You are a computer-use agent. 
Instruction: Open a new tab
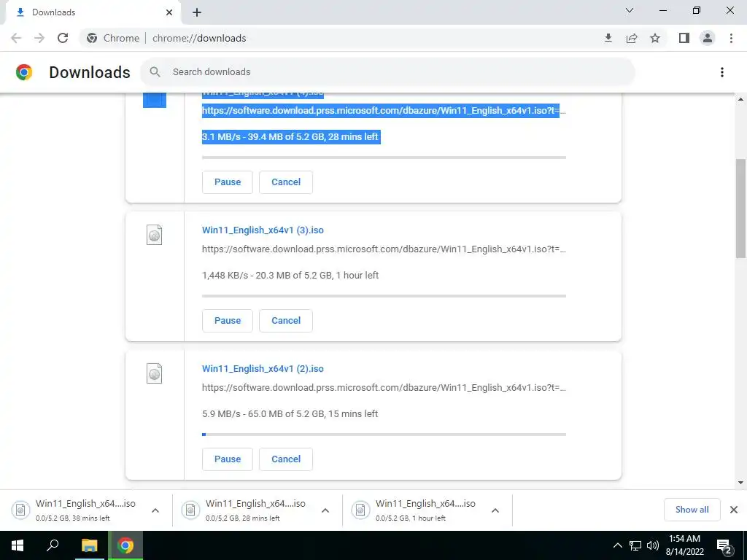point(197,12)
